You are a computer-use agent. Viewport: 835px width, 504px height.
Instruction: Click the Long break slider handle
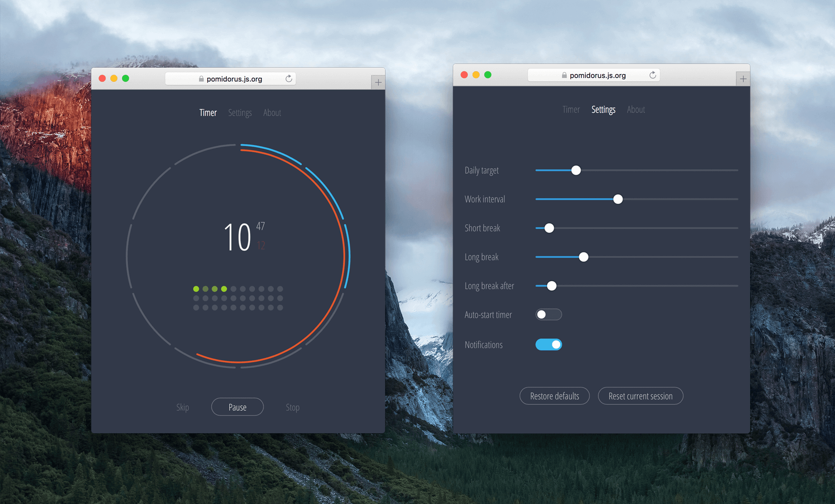tap(583, 257)
